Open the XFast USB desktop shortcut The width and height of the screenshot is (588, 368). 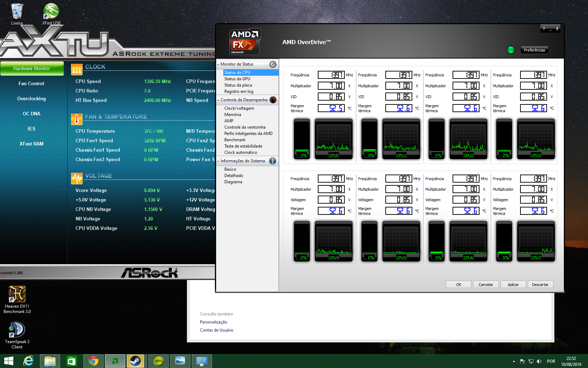(x=51, y=14)
